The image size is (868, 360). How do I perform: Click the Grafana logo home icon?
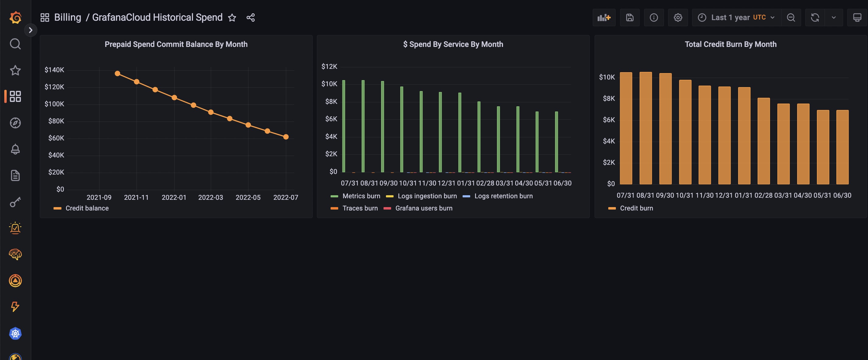coord(15,17)
